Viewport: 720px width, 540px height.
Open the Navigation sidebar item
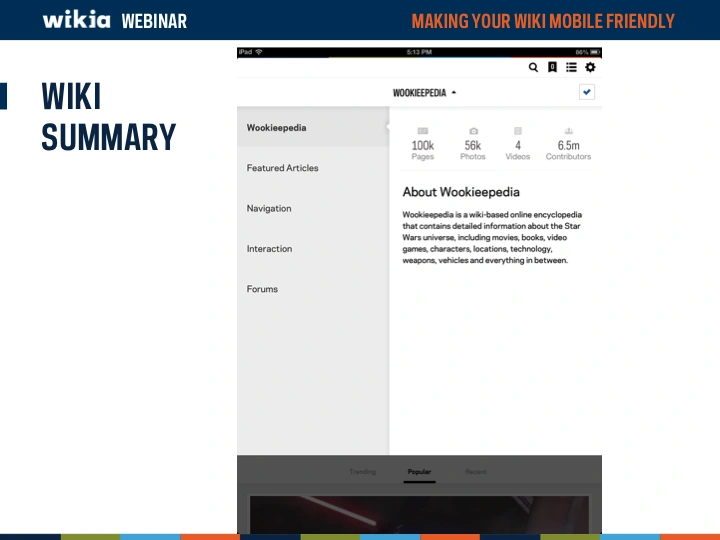(269, 208)
